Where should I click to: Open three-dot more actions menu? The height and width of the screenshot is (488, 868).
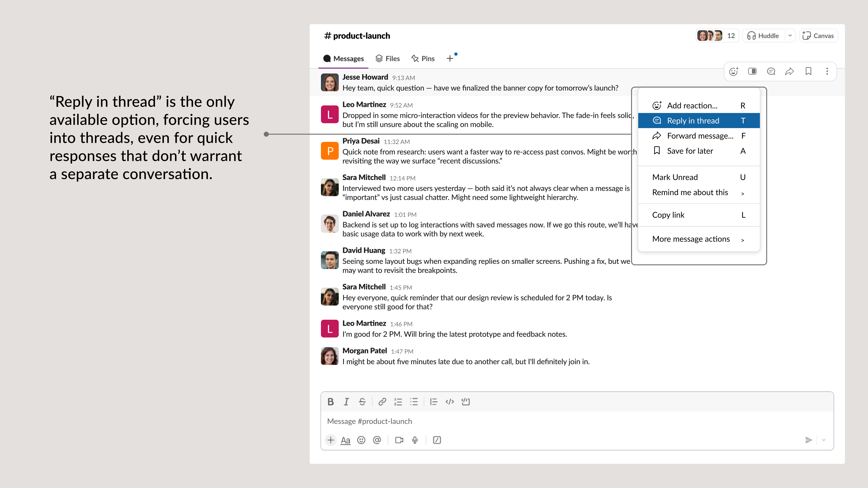click(x=827, y=71)
